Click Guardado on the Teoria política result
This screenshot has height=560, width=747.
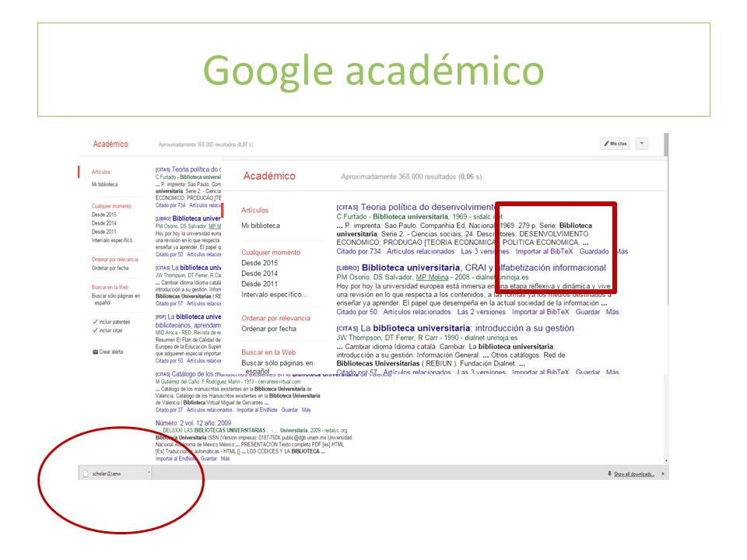click(594, 251)
